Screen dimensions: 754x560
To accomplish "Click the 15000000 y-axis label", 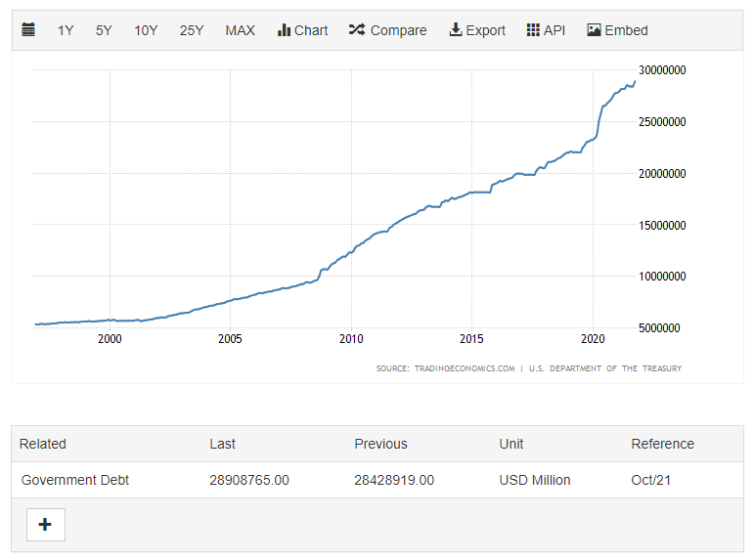I will coord(662,225).
